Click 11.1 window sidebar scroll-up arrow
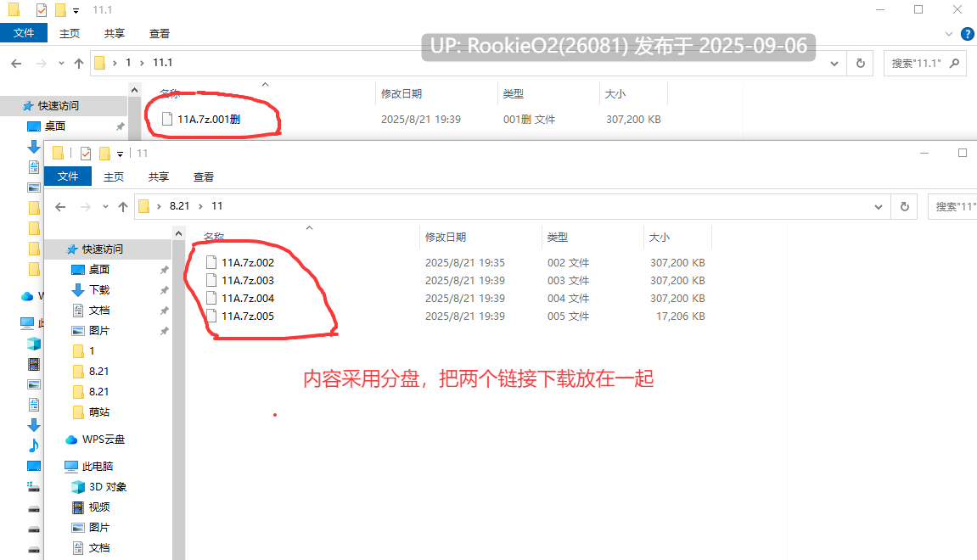This screenshot has width=977, height=560. [135, 90]
